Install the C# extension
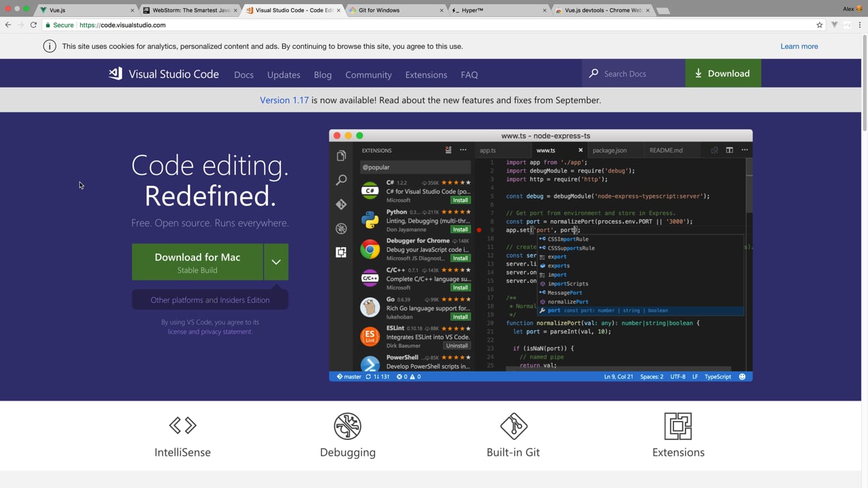Screen dimensions: 868x488 coord(460,200)
